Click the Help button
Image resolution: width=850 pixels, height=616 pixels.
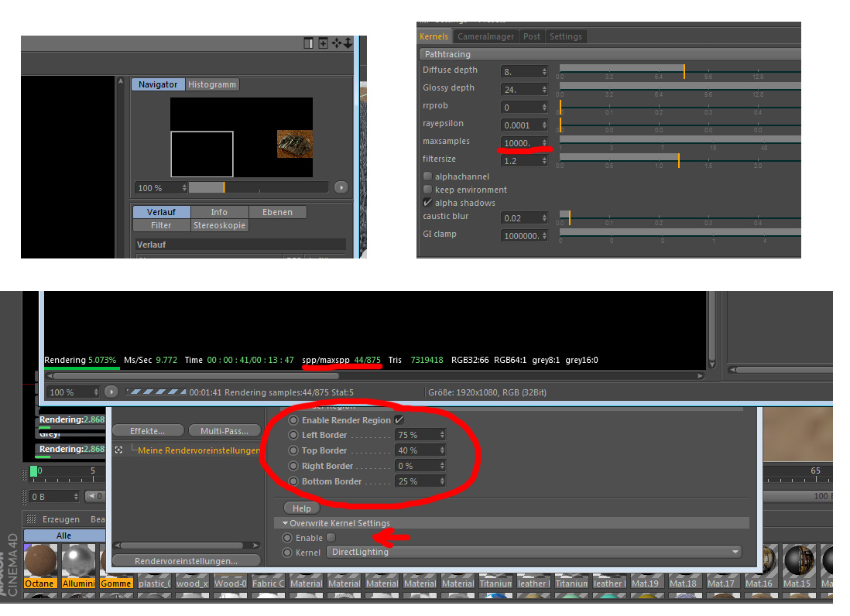[x=302, y=508]
